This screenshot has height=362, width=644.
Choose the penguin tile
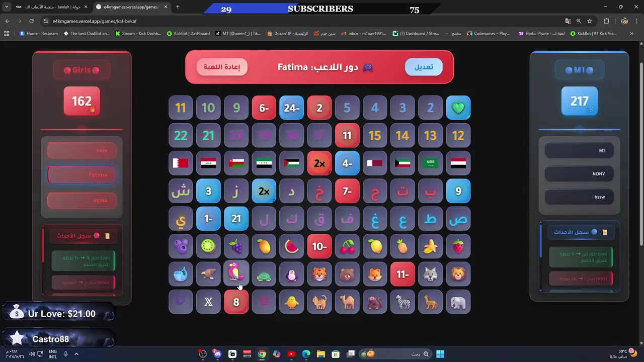[x=292, y=274]
